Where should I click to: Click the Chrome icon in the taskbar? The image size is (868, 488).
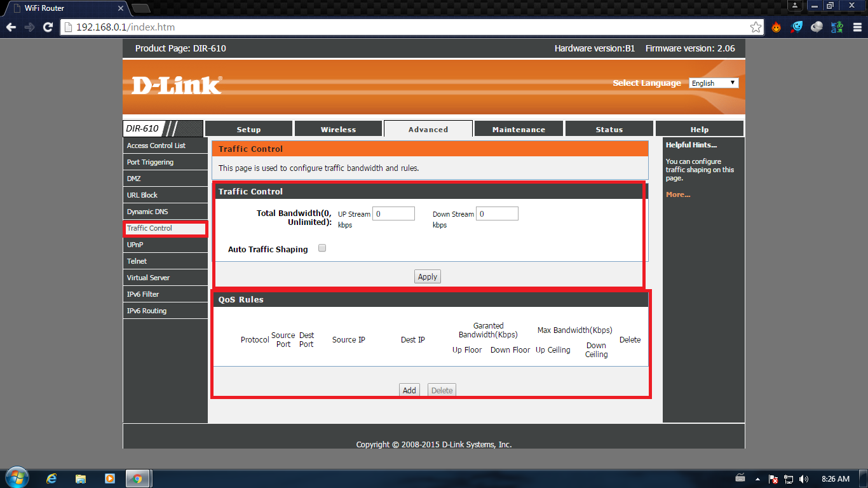(x=138, y=478)
